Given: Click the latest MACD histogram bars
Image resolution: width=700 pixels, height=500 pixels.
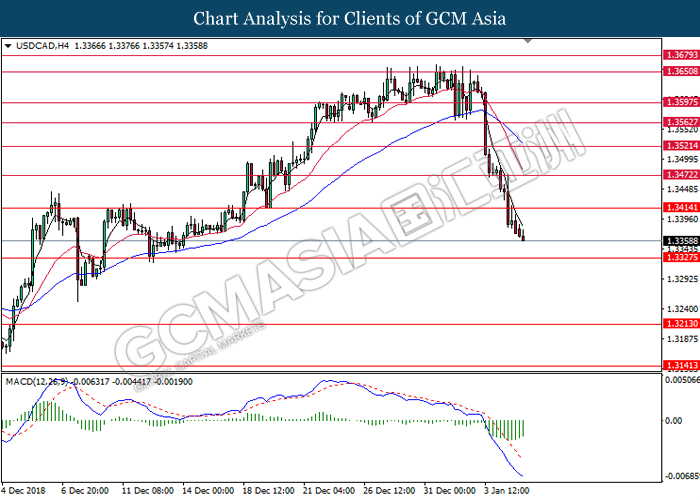Looking at the screenshot, I should [x=505, y=429].
